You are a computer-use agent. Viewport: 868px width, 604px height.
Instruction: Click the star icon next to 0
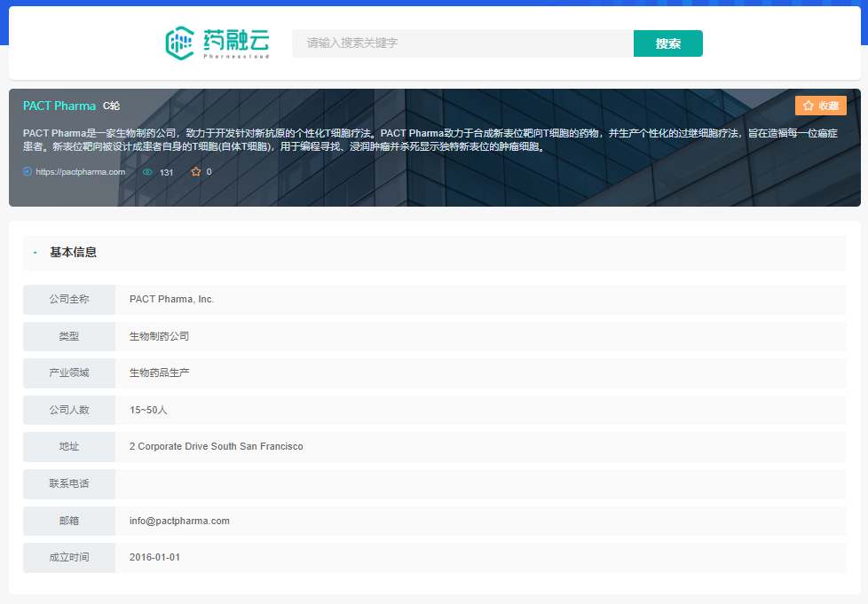[x=196, y=172]
